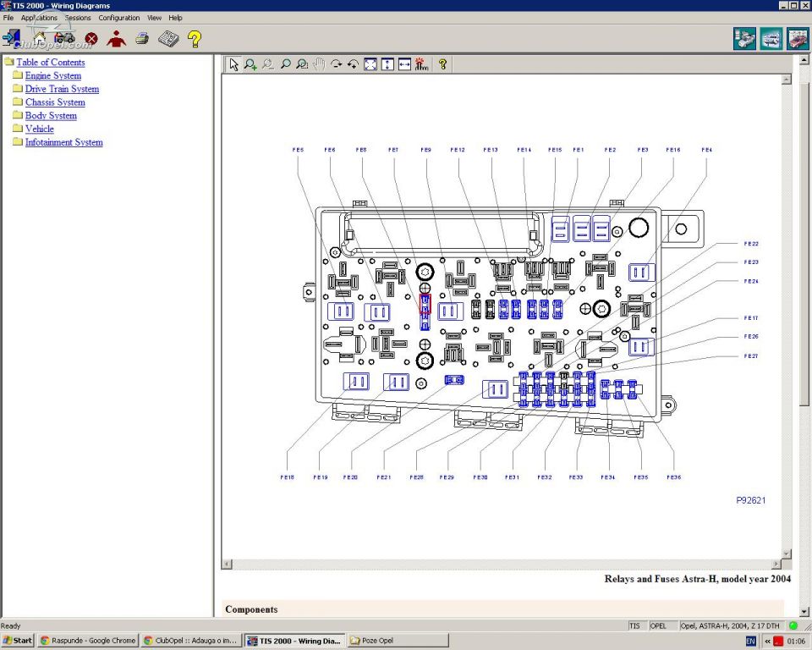Click the FE22 label in the diagram
812x650 pixels.
pos(751,244)
